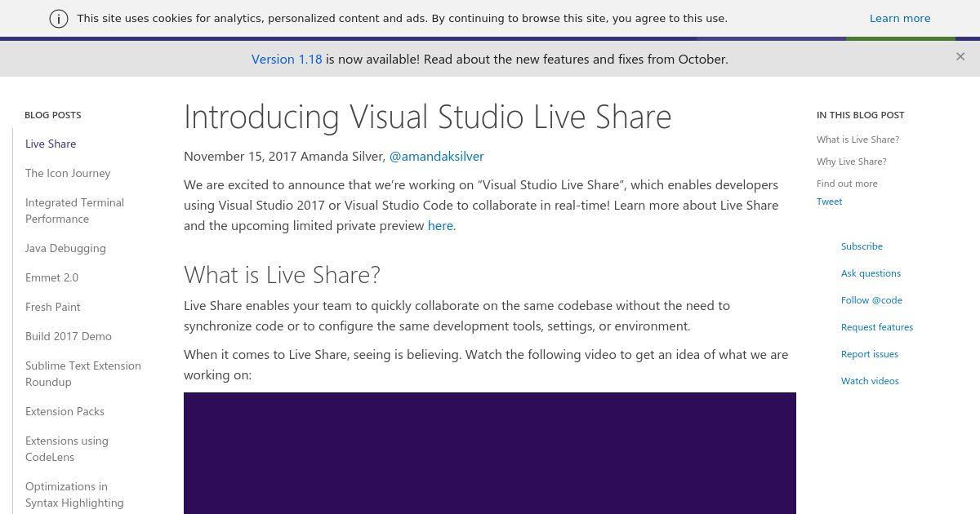Open the Fresh Paint blog post
The height and width of the screenshot is (514, 980).
(x=53, y=307)
